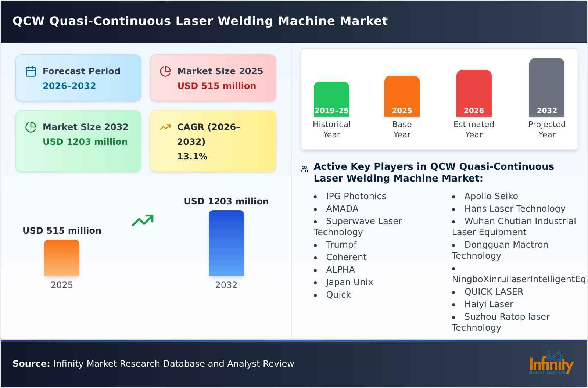The height and width of the screenshot is (388, 588).
Task: Select the CAGR 13.1% card
Action: click(213, 141)
